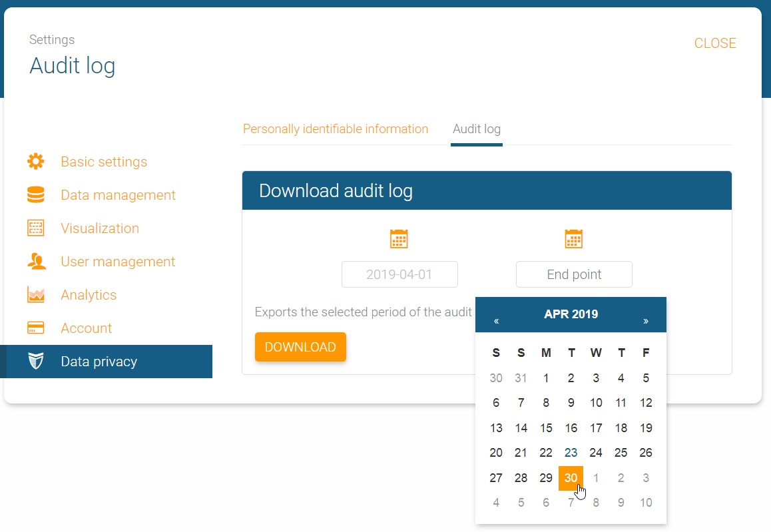The image size is (771, 532).
Task: Go to next month in calendar
Action: tap(646, 320)
